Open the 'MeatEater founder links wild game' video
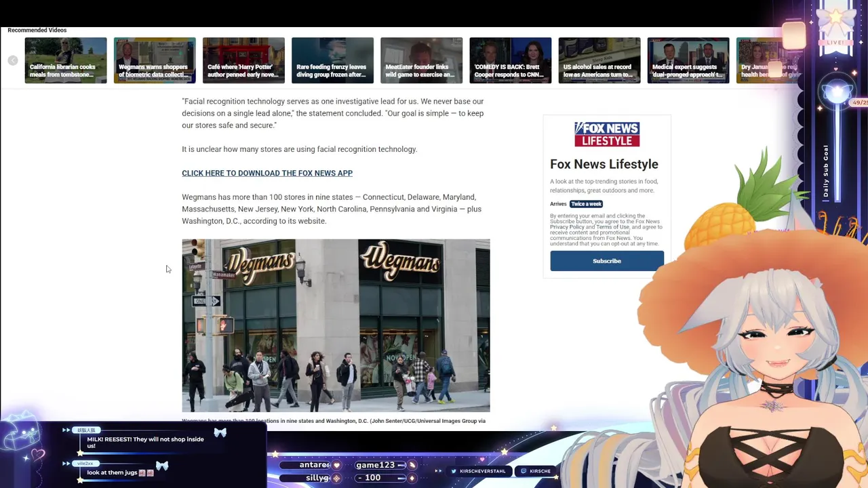868x488 pixels. [421, 60]
